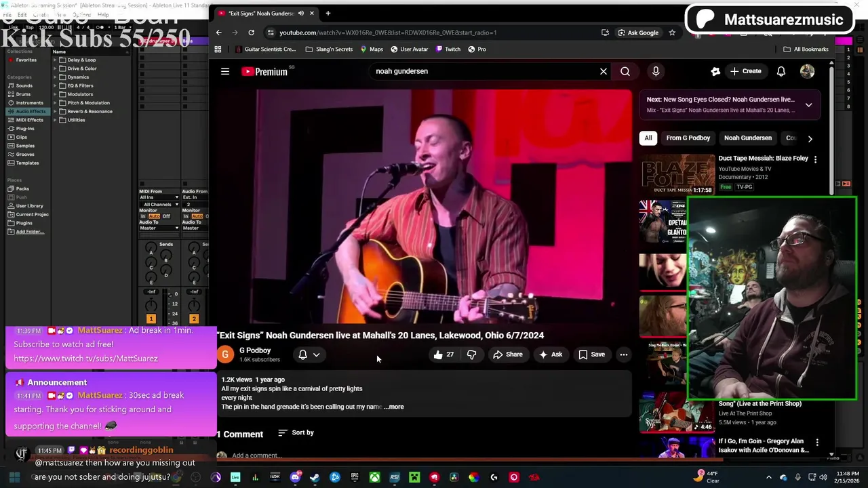Clear the noah gundersen search text
868x488 pixels.
[603, 71]
